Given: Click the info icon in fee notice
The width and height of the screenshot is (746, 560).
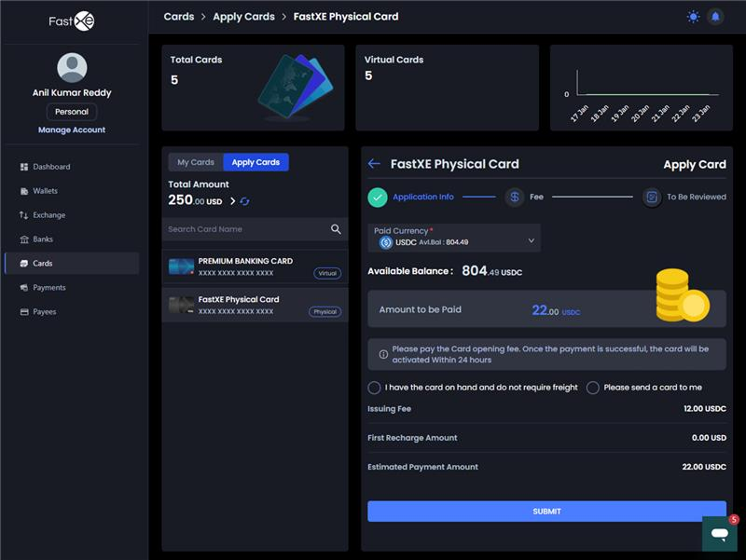Looking at the screenshot, I should click(x=383, y=354).
